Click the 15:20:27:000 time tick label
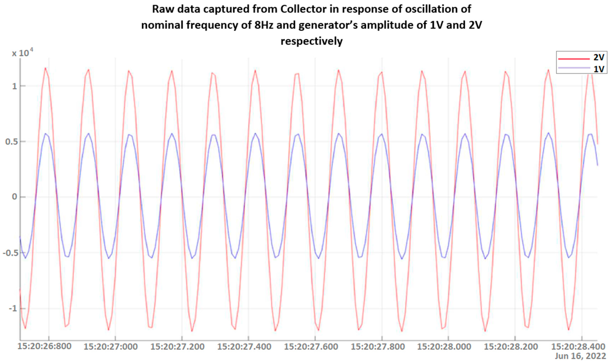The image size is (611, 364). pos(111,347)
